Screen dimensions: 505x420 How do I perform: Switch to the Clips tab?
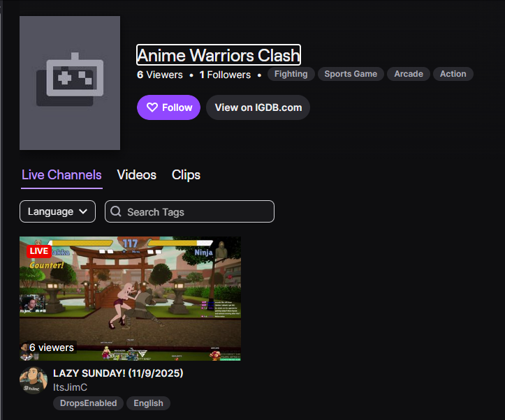coord(186,175)
